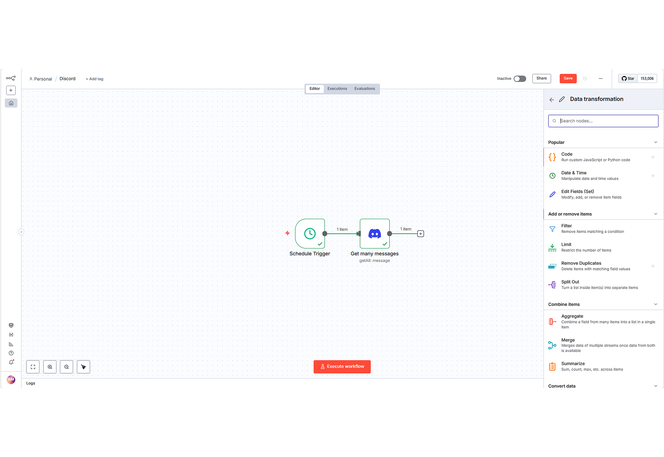Collapse the Popular section

click(656, 142)
